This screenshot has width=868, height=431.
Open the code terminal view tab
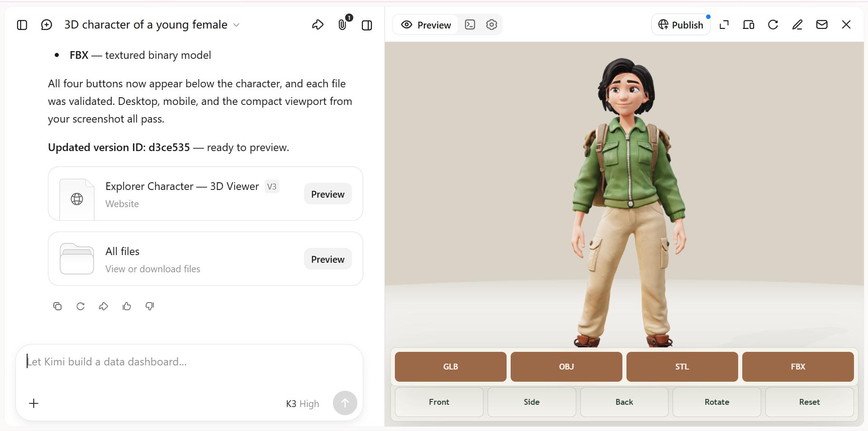[470, 24]
